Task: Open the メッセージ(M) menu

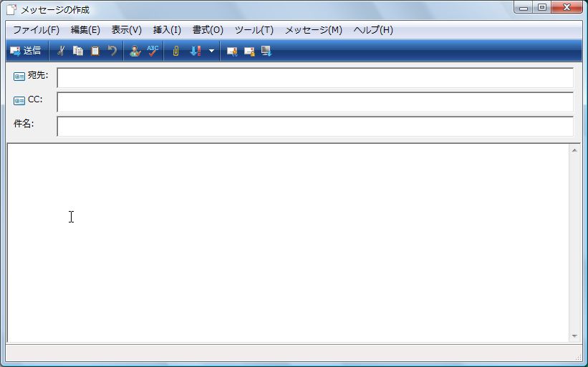Action: click(314, 30)
